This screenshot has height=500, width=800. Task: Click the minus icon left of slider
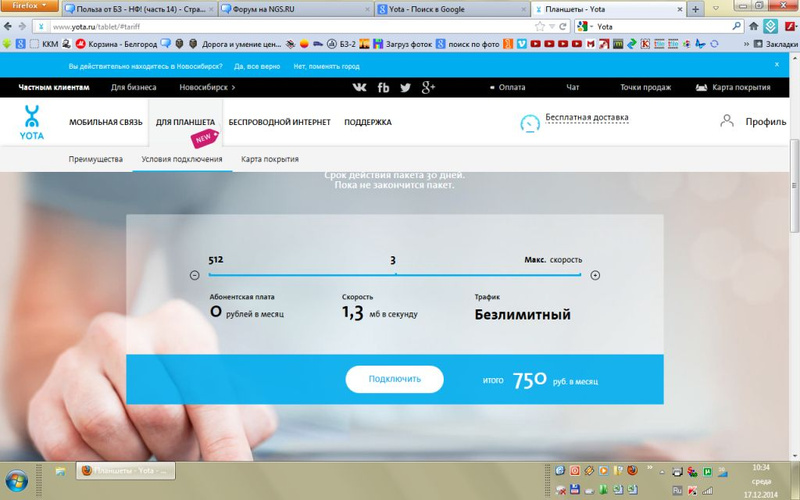(194, 276)
